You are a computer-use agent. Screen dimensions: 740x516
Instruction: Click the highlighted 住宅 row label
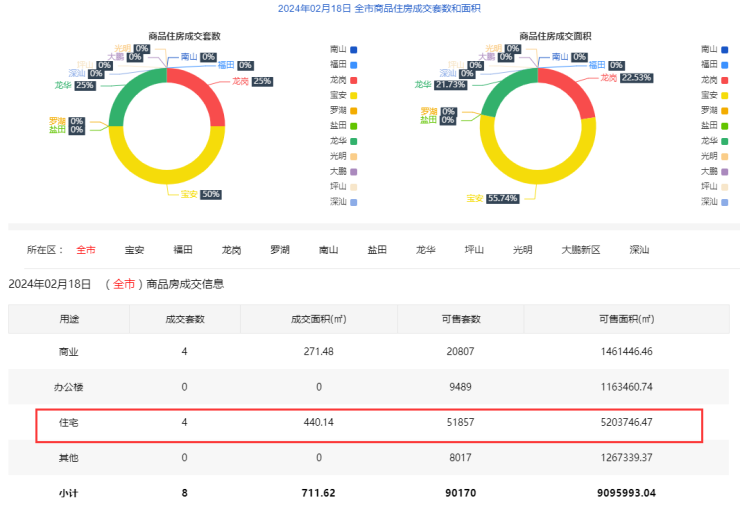tap(68, 424)
